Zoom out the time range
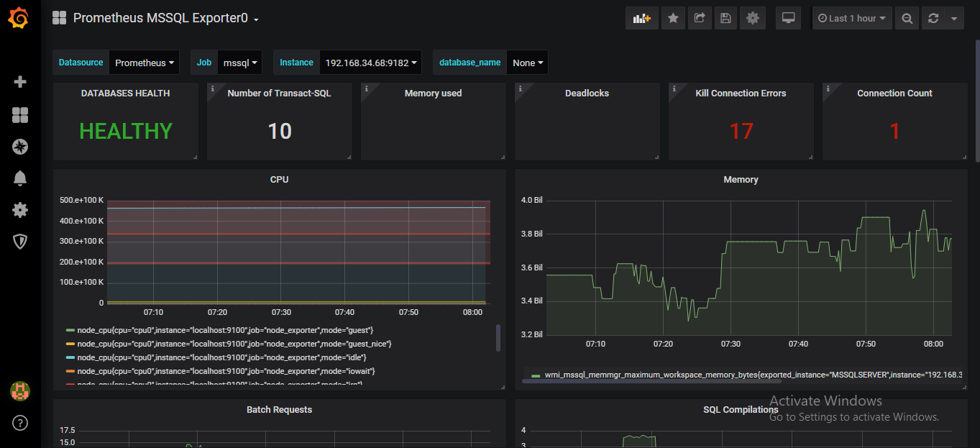This screenshot has width=980, height=448. click(907, 19)
